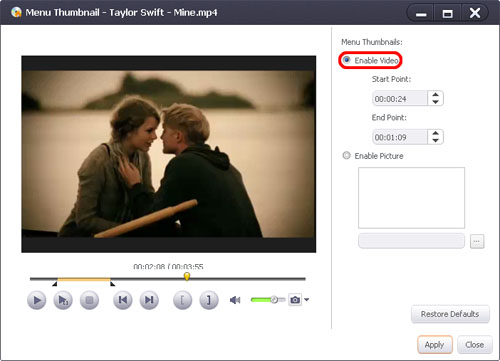Maximize the Menu Thumbnail window
Screen dimensions: 500x361
coord(447,14)
